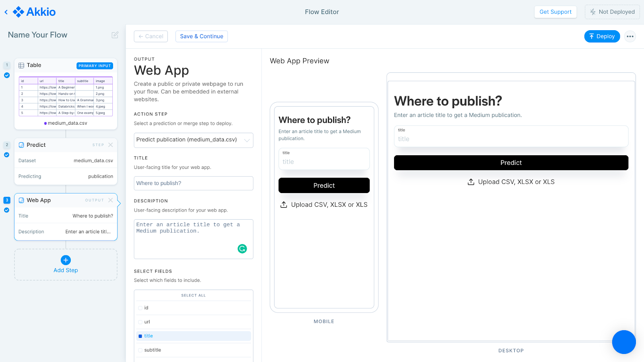The height and width of the screenshot is (362, 644).
Task: Click the Web App icon in step 3
Action: (21, 200)
